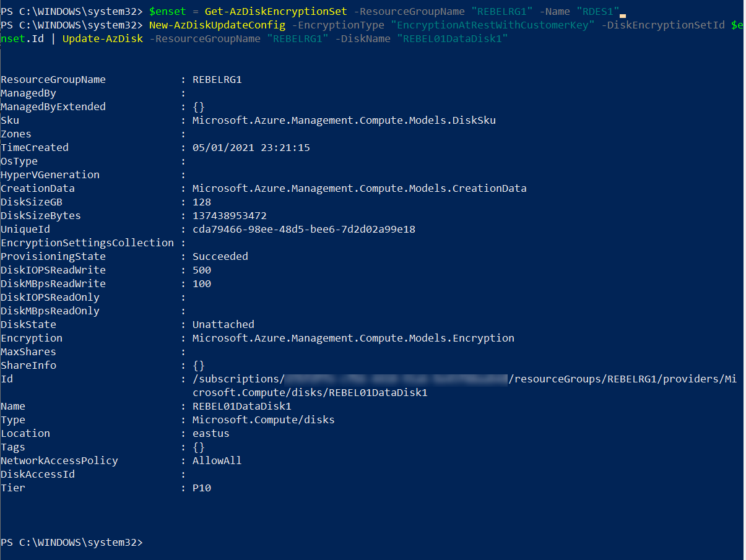Click the TimeCreated value 05/01/2021 23:21:15
The height and width of the screenshot is (560, 746).
tap(251, 148)
